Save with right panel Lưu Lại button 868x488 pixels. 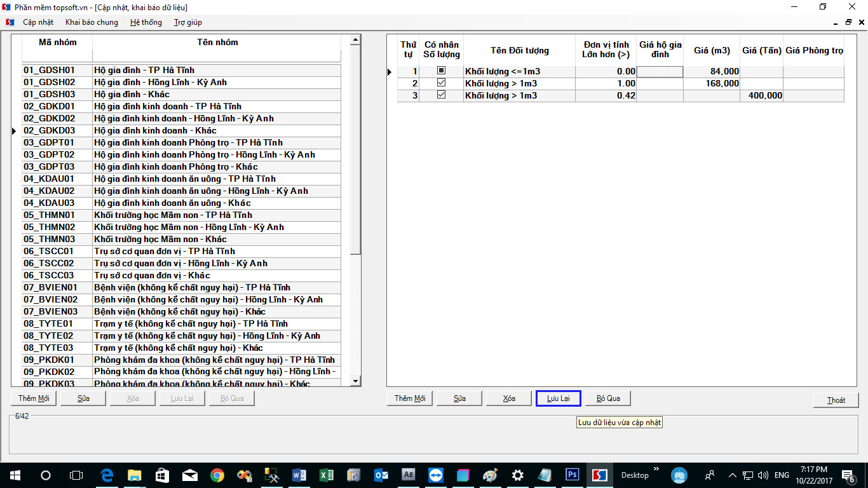tap(559, 398)
